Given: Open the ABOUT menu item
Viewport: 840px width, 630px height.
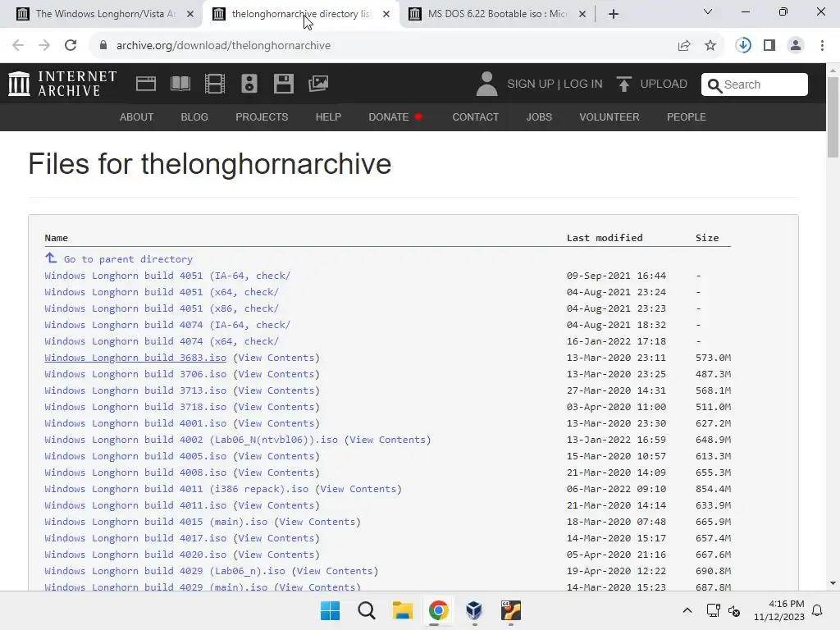Looking at the screenshot, I should [x=137, y=116].
